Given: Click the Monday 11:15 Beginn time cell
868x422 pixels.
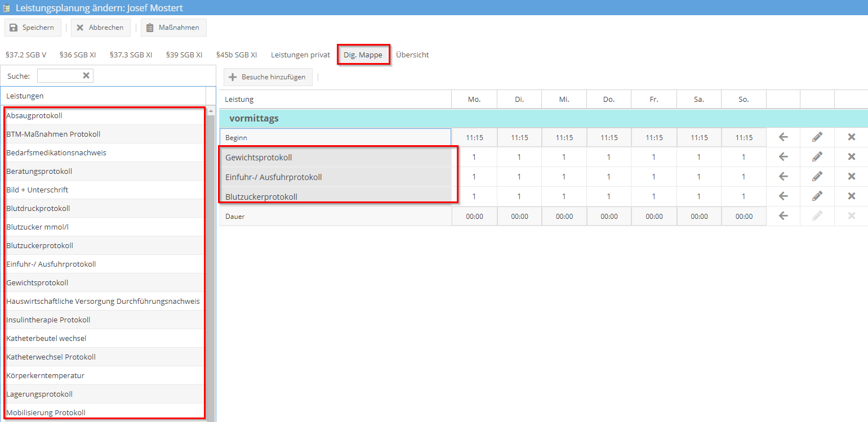Looking at the screenshot, I should 474,137.
